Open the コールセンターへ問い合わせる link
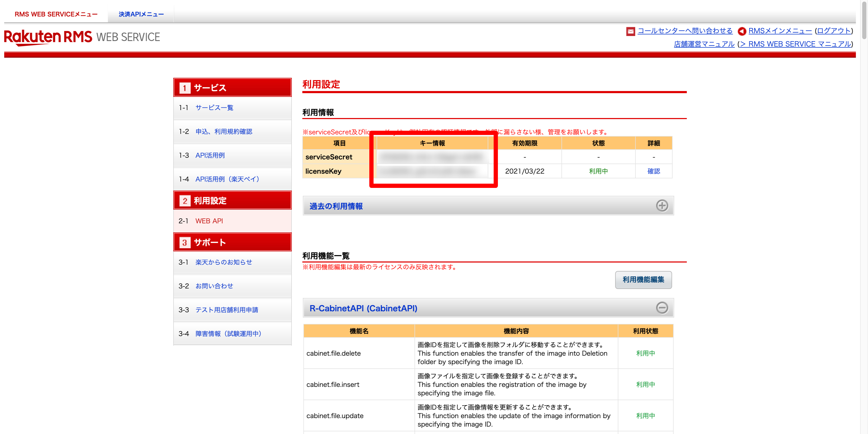This screenshot has height=434, width=868. click(685, 31)
